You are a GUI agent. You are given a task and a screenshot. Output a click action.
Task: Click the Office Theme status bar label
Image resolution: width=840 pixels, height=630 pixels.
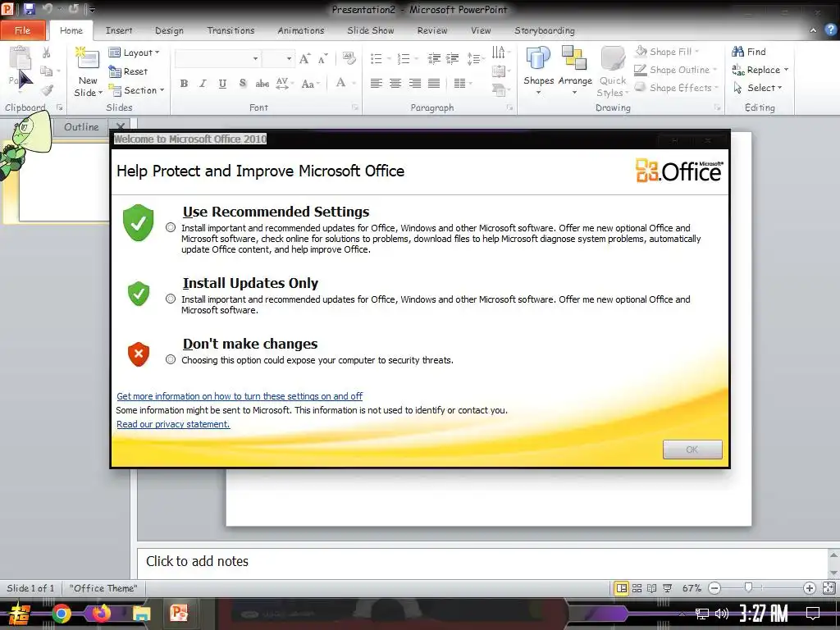(x=103, y=588)
